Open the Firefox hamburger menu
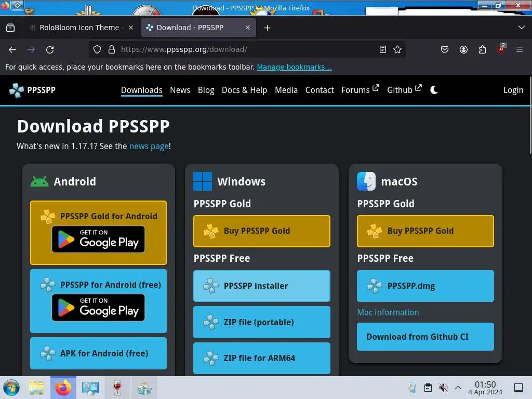This screenshot has width=532, height=399. click(520, 49)
